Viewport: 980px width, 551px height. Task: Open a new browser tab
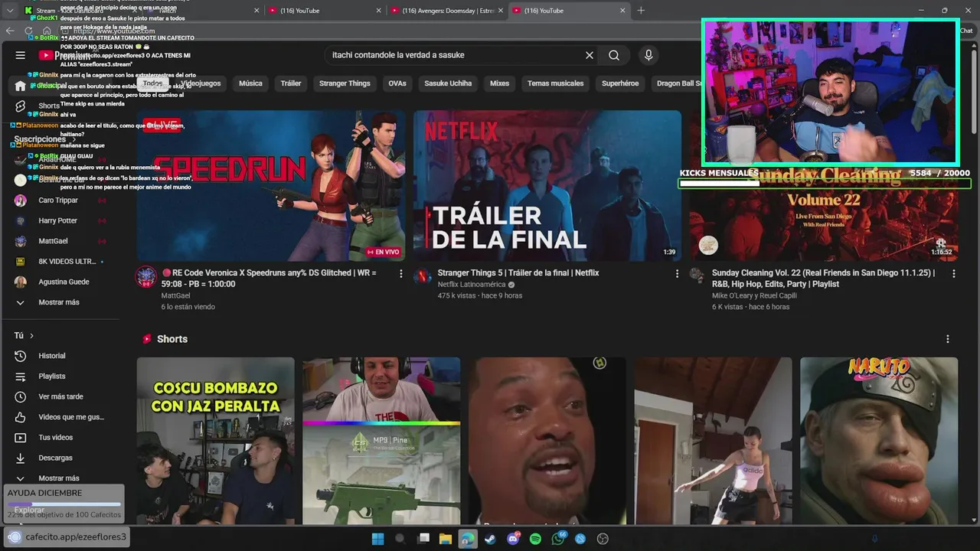click(641, 11)
